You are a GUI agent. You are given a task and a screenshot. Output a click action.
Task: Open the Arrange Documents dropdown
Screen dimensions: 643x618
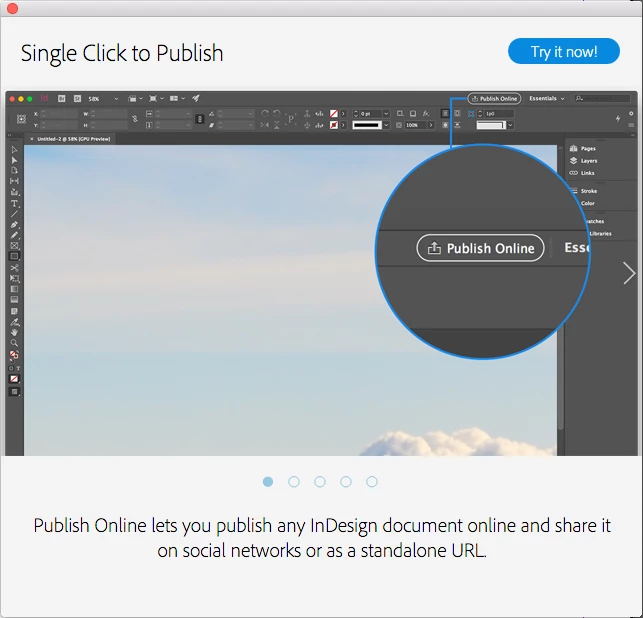click(x=177, y=98)
